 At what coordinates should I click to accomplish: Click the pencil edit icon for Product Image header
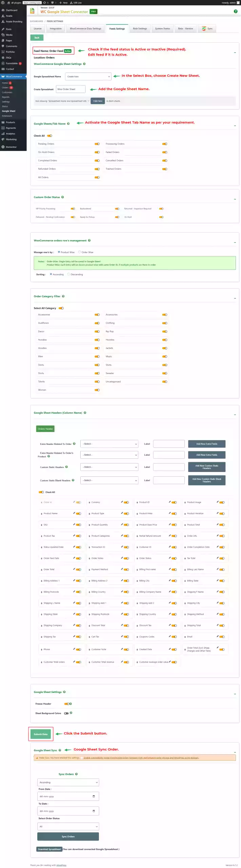coord(218,502)
